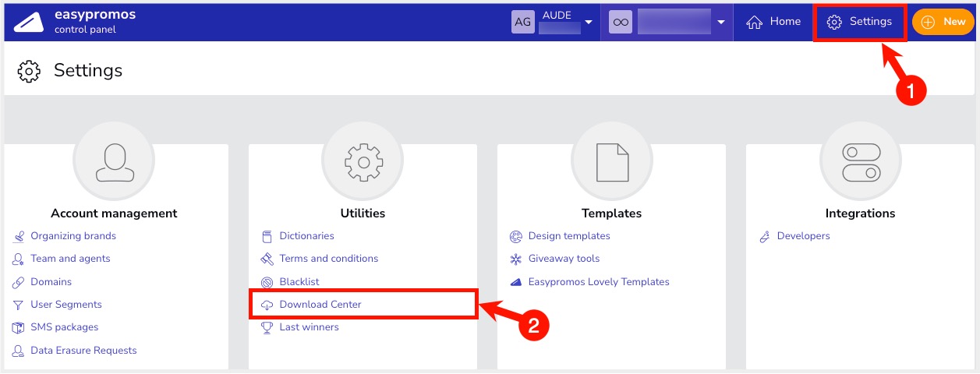Click the Developers plug icon
Image resolution: width=980 pixels, height=374 pixels.
point(765,236)
